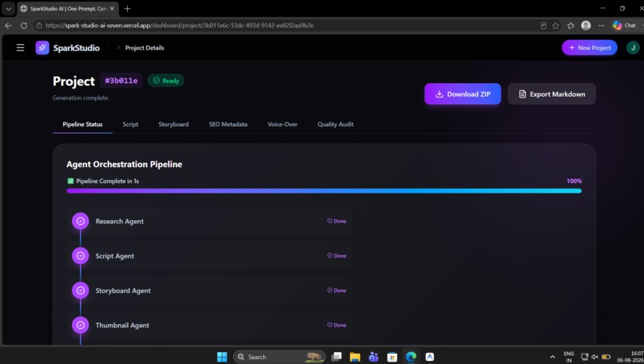644x364 pixels.
Task: Open the SEO Metadata tab
Action: coord(228,124)
